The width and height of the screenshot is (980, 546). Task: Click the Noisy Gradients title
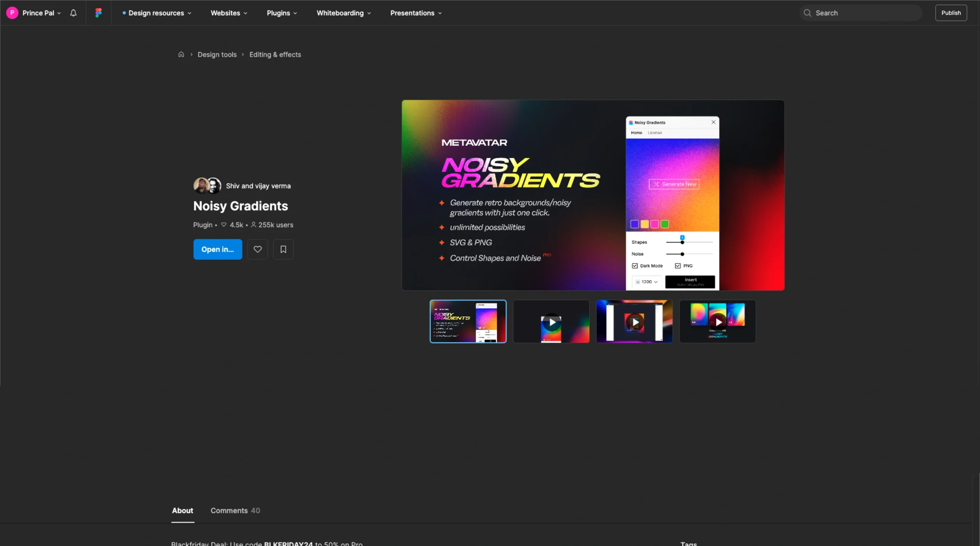(240, 206)
